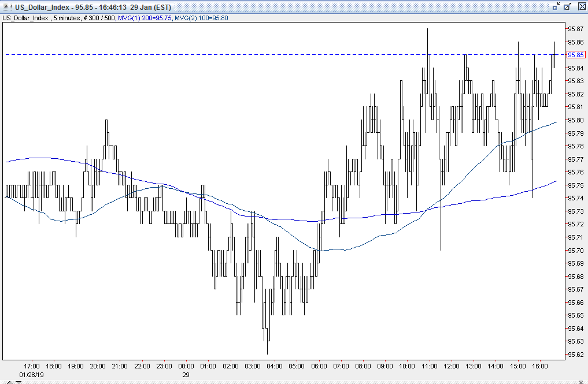This screenshot has width=588, height=384.
Task: Click the 16:00 time axis label
Action: point(540,366)
